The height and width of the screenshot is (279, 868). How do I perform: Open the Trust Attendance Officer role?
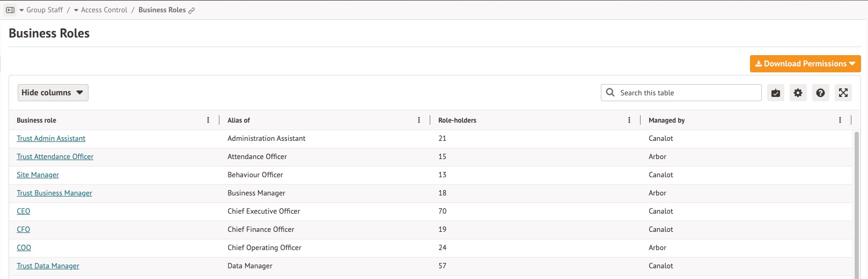point(55,157)
